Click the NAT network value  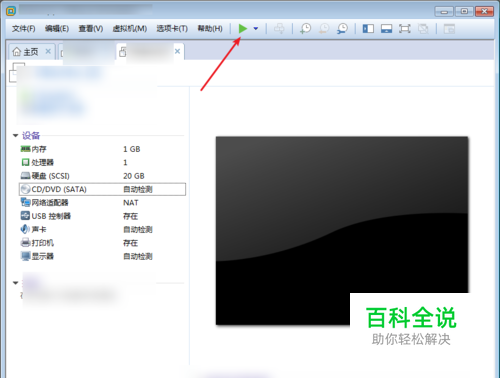click(x=131, y=203)
